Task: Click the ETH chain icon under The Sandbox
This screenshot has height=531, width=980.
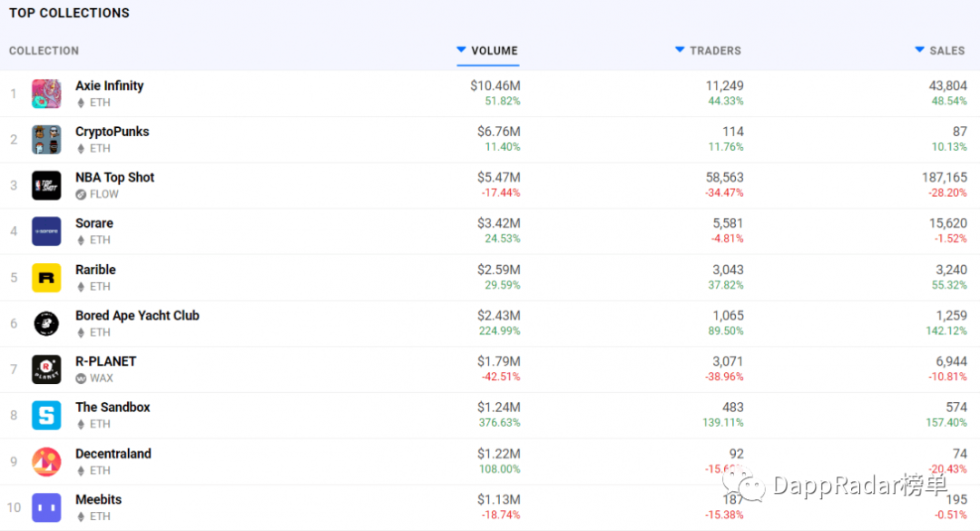Action: coord(81,424)
